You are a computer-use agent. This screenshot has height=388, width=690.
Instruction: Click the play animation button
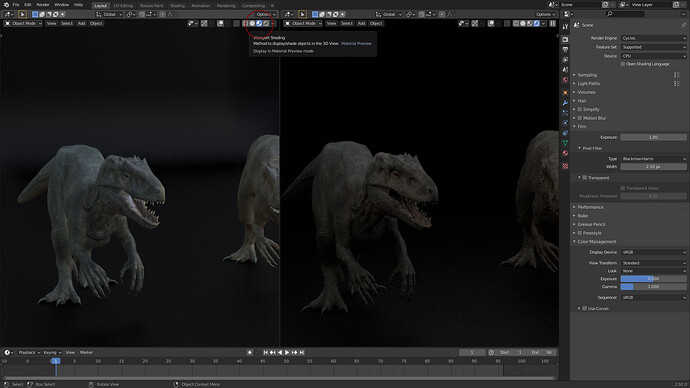coord(287,352)
